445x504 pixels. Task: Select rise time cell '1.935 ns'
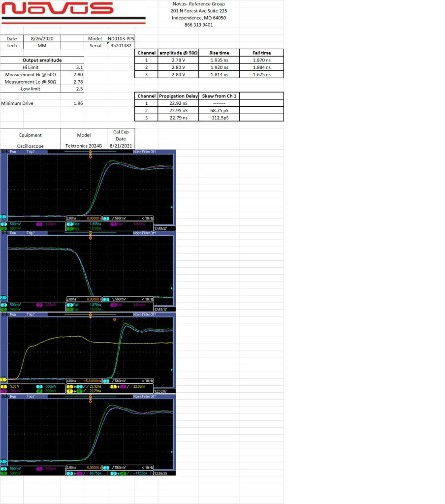pyautogui.click(x=219, y=60)
